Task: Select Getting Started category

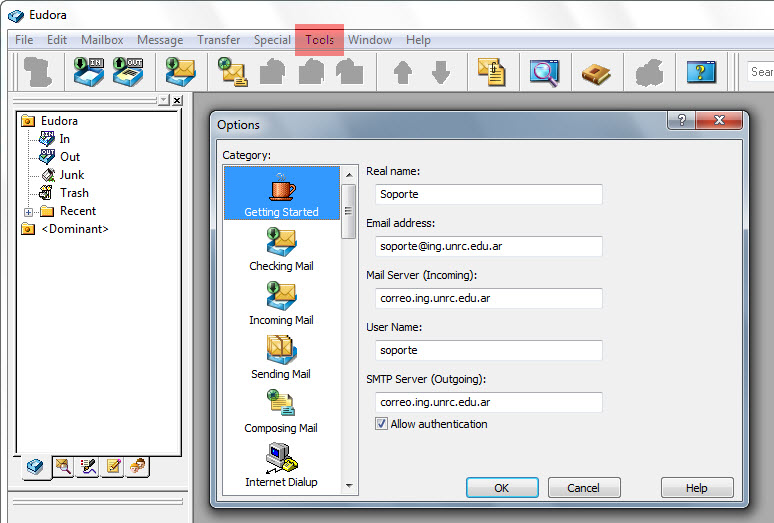Action: click(x=282, y=193)
